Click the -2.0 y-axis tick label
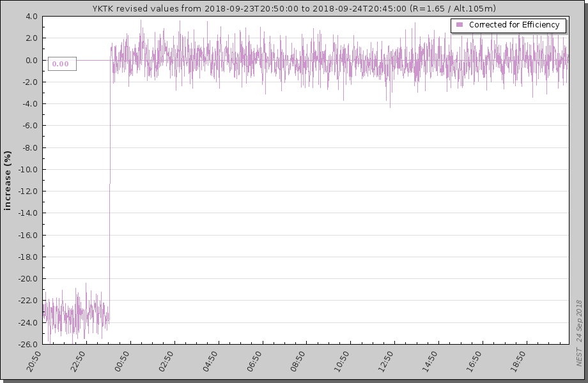The image size is (588, 383). click(30, 82)
